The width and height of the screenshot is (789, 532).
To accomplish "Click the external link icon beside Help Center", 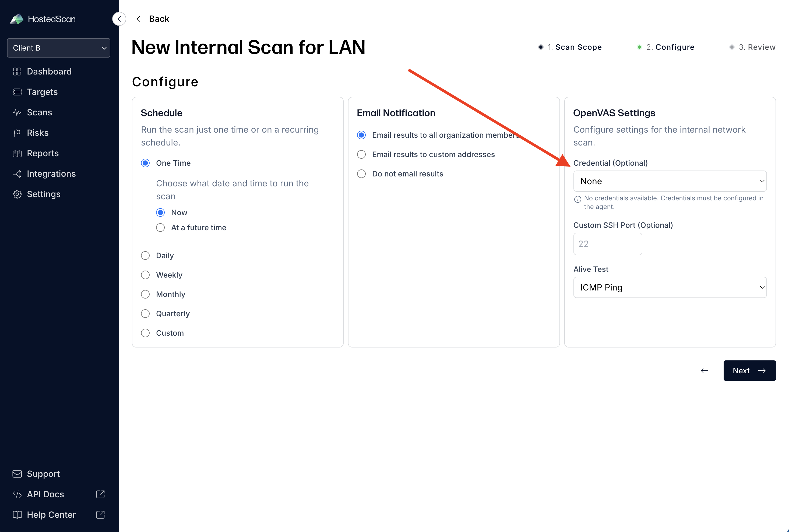I will [x=100, y=514].
